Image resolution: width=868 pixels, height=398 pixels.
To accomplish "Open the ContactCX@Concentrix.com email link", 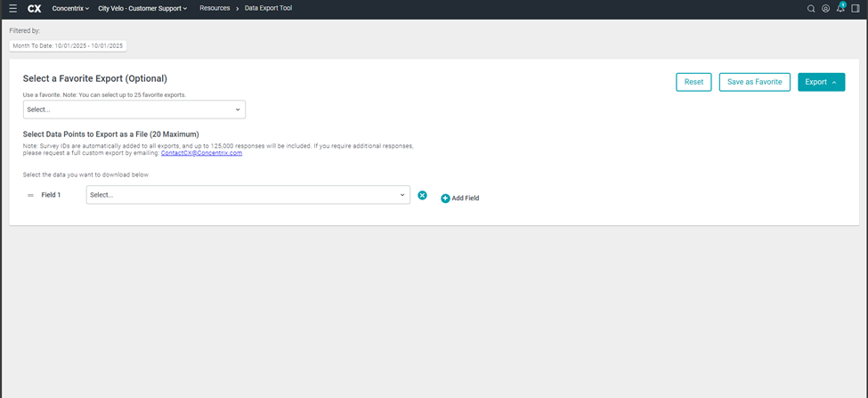I will tap(201, 153).
